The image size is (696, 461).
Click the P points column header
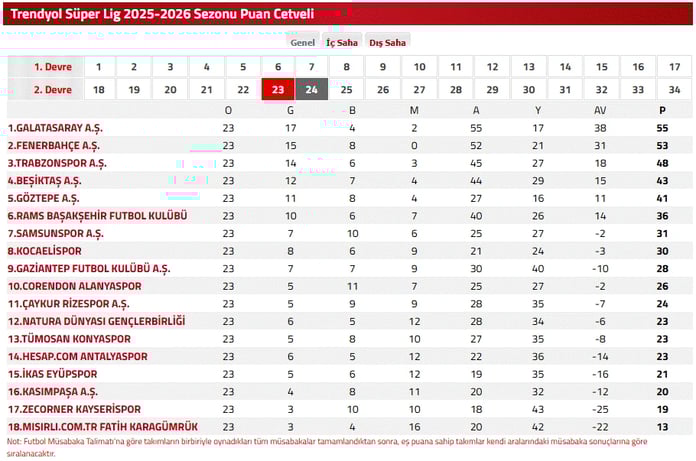click(x=662, y=110)
